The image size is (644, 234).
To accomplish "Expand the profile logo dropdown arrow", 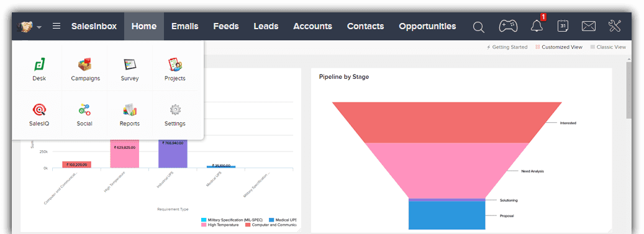I will pyautogui.click(x=39, y=27).
